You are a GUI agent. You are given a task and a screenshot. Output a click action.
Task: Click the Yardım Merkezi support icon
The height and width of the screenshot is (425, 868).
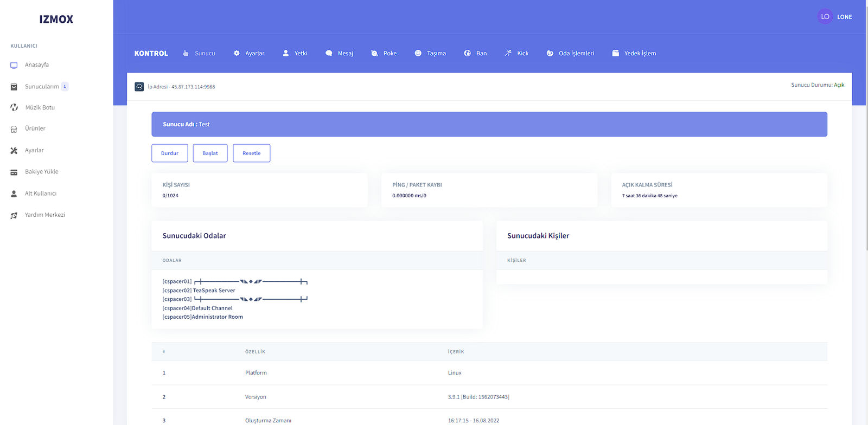tap(14, 215)
